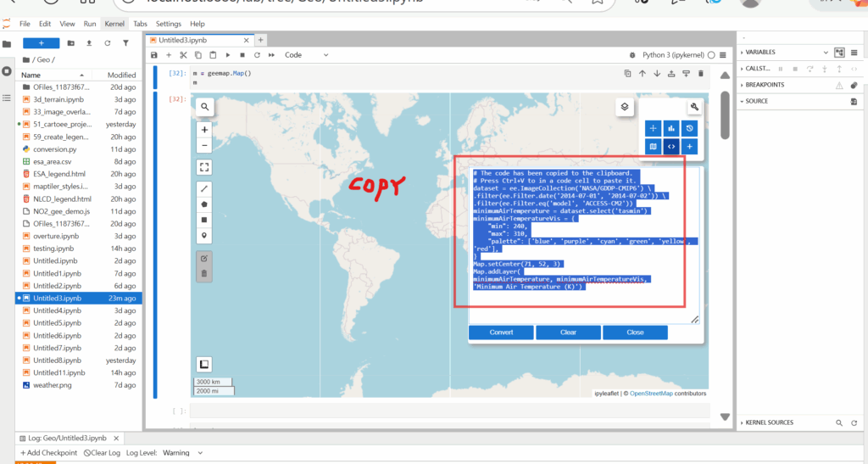This screenshot has height=464, width=868.
Task: Click the Clear button below code box
Action: (x=568, y=333)
